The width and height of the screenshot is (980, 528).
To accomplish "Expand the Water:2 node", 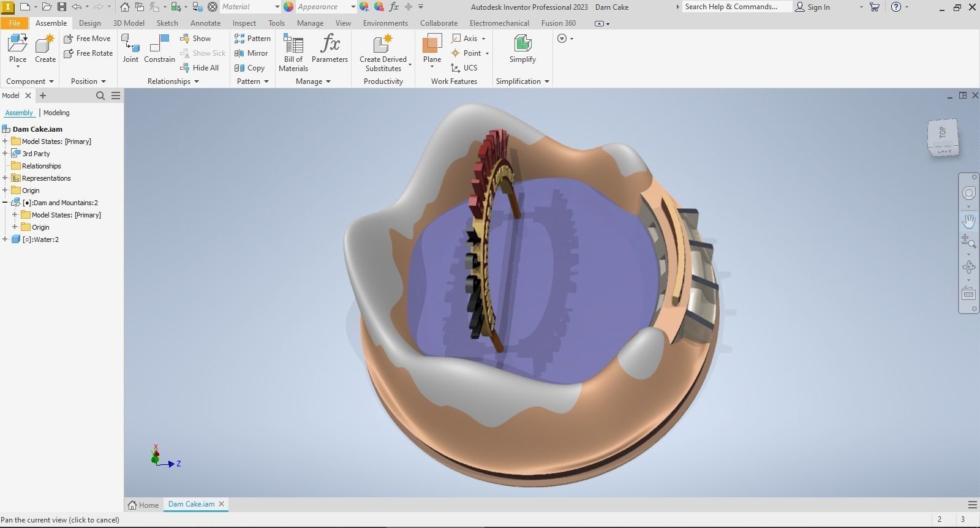I will click(5, 239).
